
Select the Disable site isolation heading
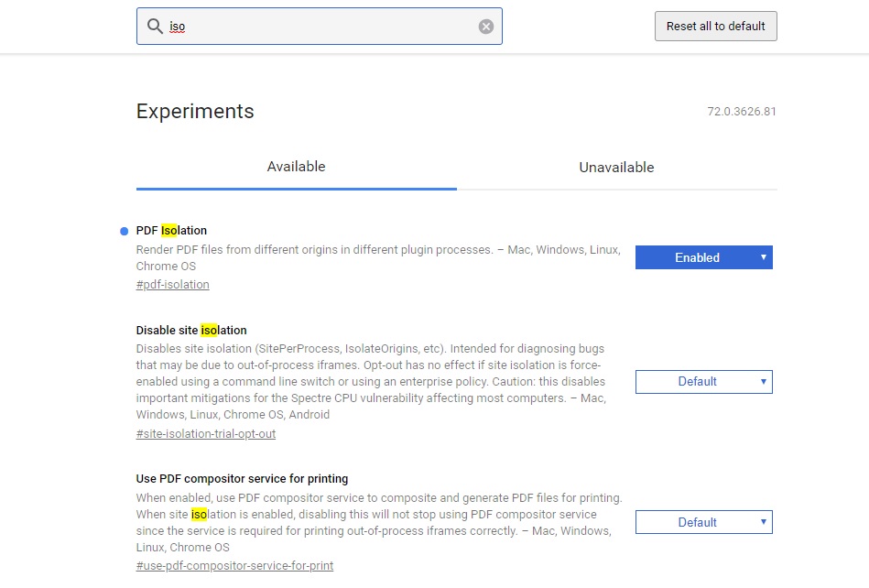(191, 331)
